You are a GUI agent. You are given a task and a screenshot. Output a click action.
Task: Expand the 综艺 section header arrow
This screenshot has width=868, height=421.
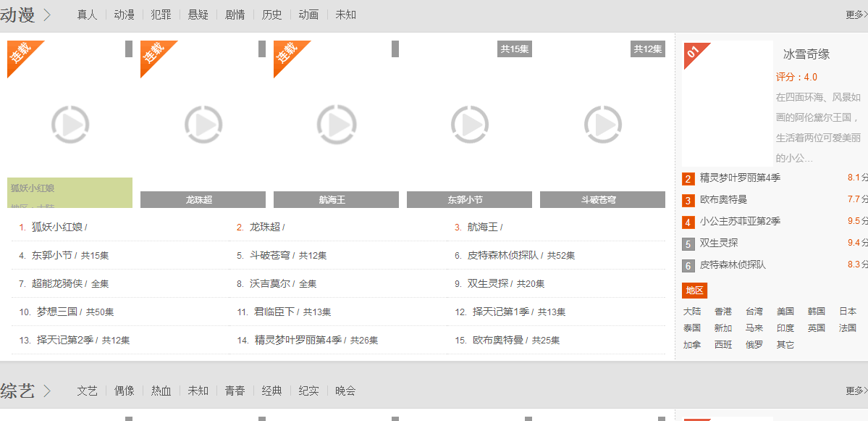coord(47,391)
